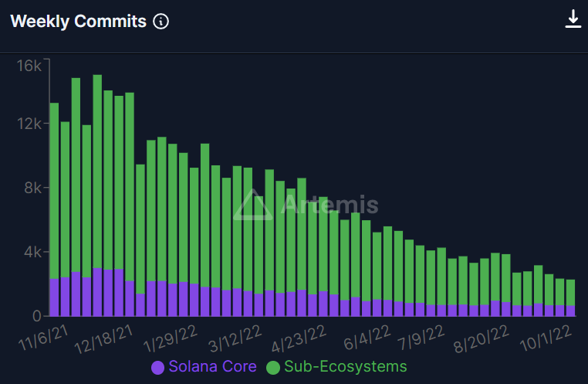Select the first bar's purple Solana Core segment
This screenshot has width=588, height=384.
[x=54, y=297]
